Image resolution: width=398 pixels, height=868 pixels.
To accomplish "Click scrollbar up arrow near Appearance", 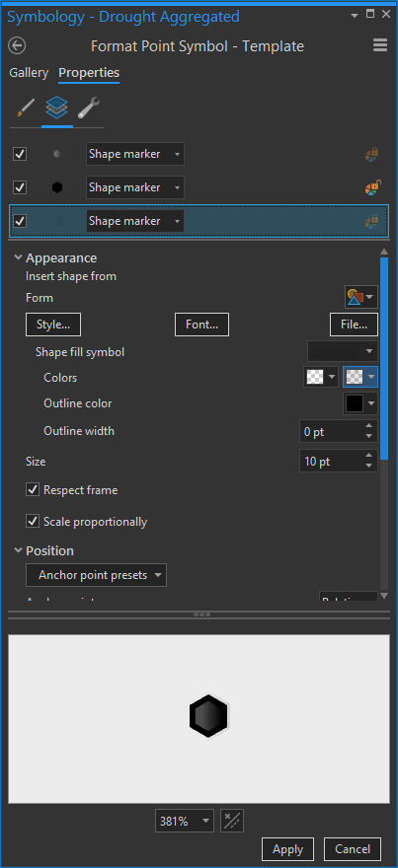I will pos(384,252).
